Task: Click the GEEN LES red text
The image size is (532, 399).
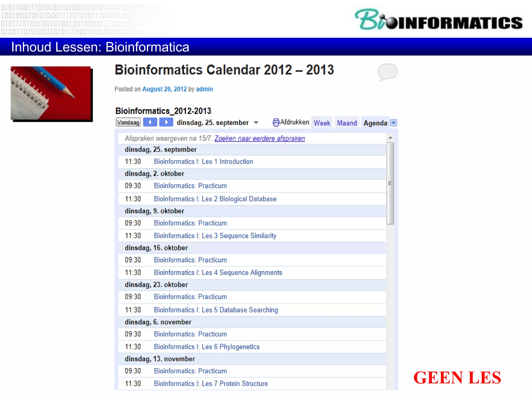Action: [457, 377]
